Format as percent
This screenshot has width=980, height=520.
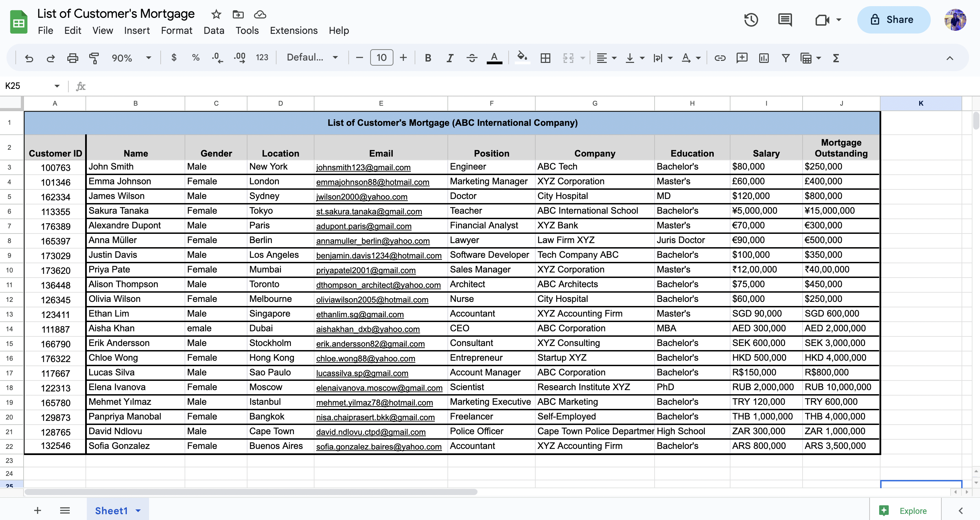(196, 57)
